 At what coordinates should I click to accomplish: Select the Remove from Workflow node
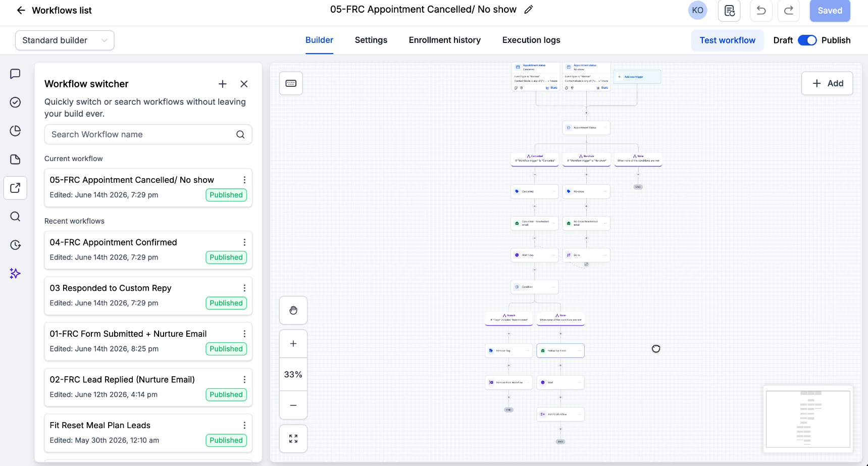coord(509,382)
